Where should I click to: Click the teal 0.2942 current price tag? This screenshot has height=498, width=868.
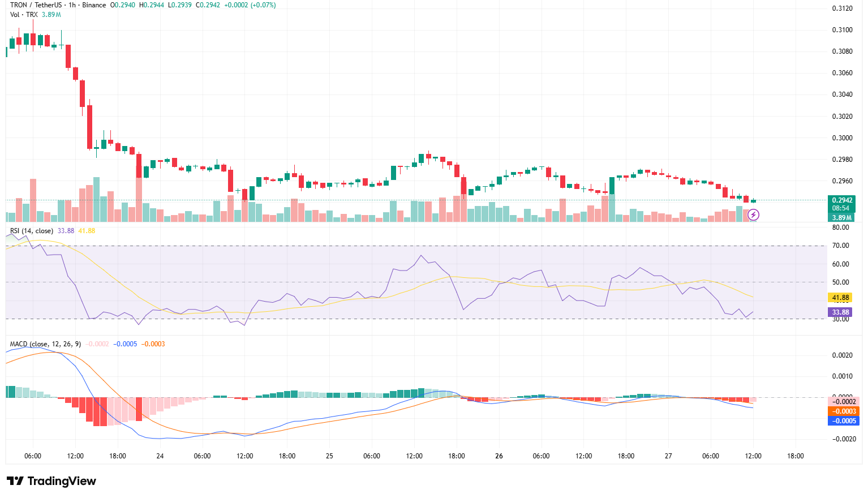coord(841,200)
